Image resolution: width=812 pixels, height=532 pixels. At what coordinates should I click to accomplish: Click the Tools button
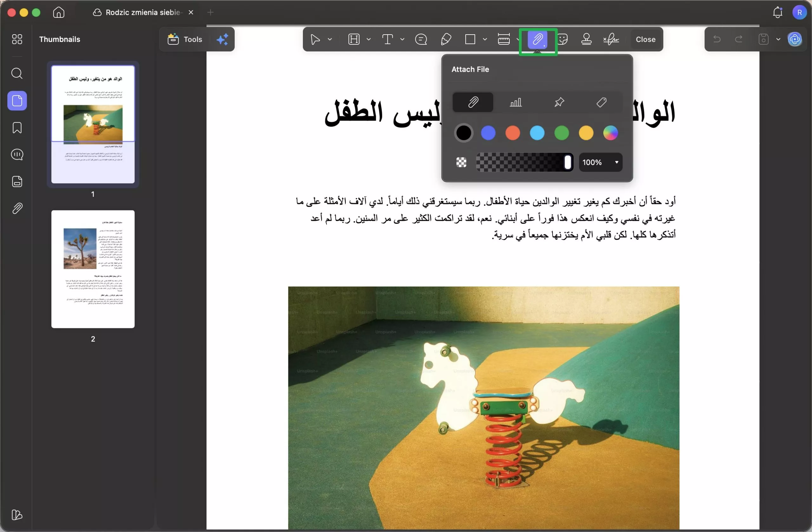(185, 39)
